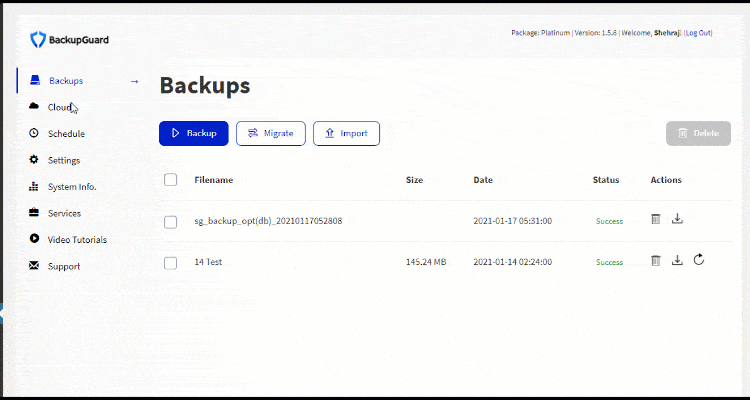Click the date 2021-01-17 05:31:00

[x=513, y=221]
